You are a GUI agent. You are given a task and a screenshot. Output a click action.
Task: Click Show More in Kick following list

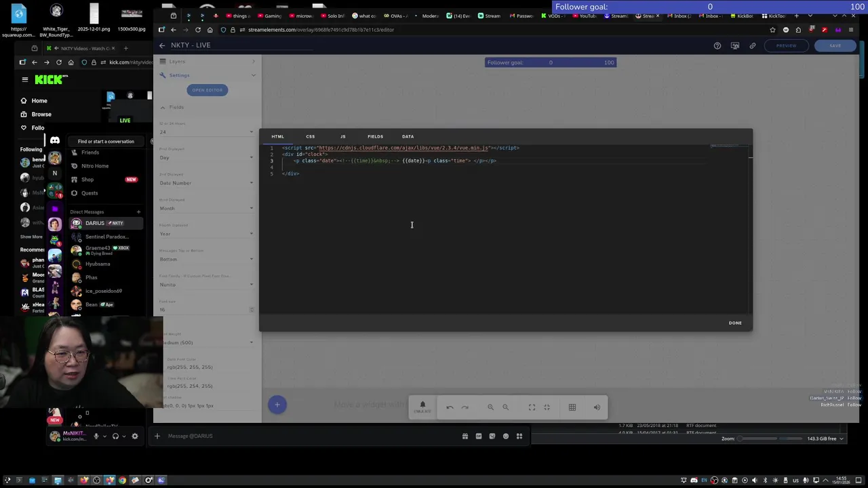31,237
